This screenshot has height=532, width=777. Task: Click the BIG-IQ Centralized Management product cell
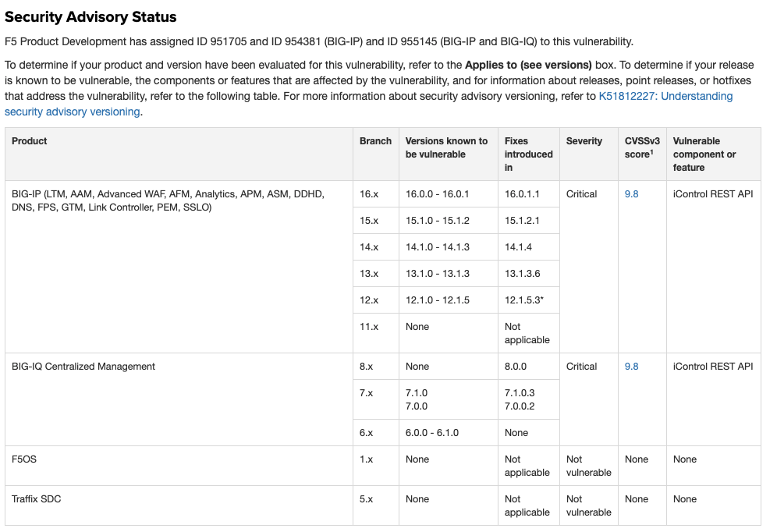click(179, 399)
